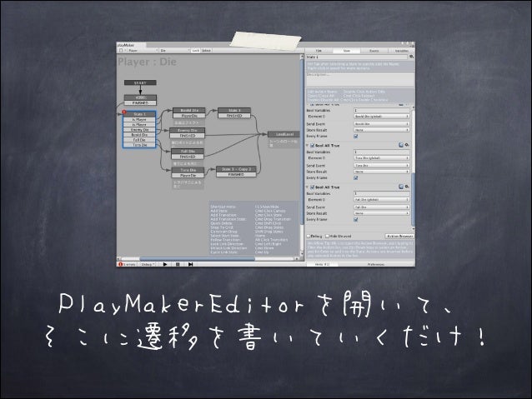Click the play button in the PlayMaker bottom bar

click(165, 264)
